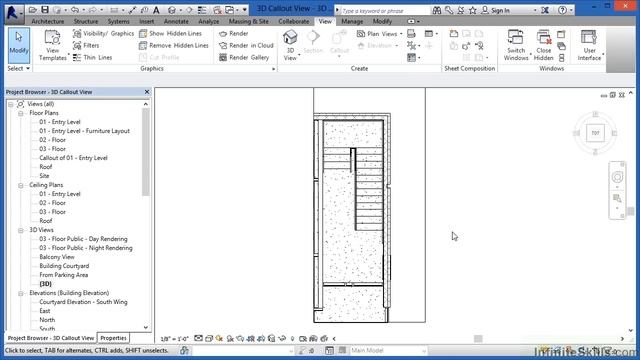Viewport: 640px width, 360px height.
Task: Open the Manage ribbon tab
Action: 352,21
